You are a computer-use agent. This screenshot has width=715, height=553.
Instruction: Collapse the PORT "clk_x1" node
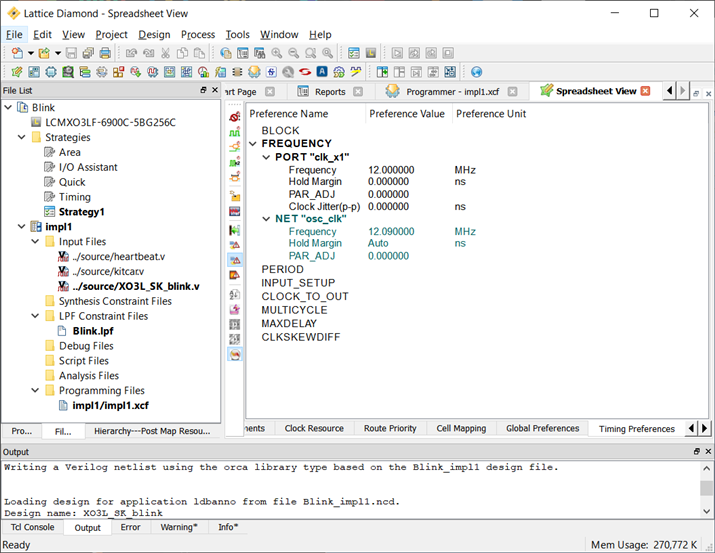click(x=267, y=158)
